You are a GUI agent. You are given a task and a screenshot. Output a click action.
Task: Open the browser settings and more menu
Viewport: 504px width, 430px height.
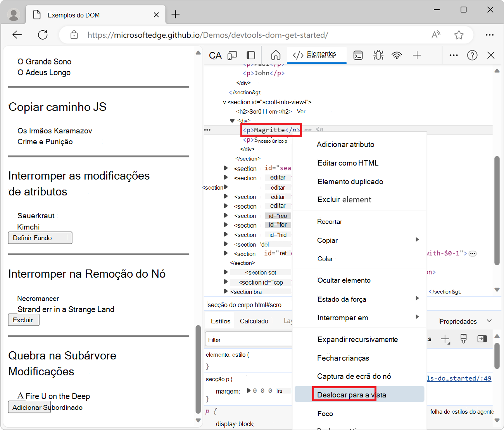(x=490, y=35)
